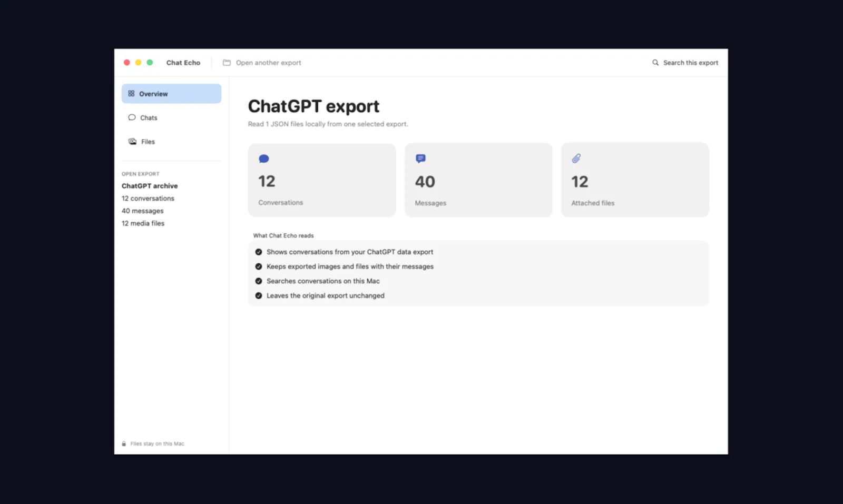This screenshot has width=843, height=504.
Task: Click the Chats speech bubble icon
Action: (132, 117)
